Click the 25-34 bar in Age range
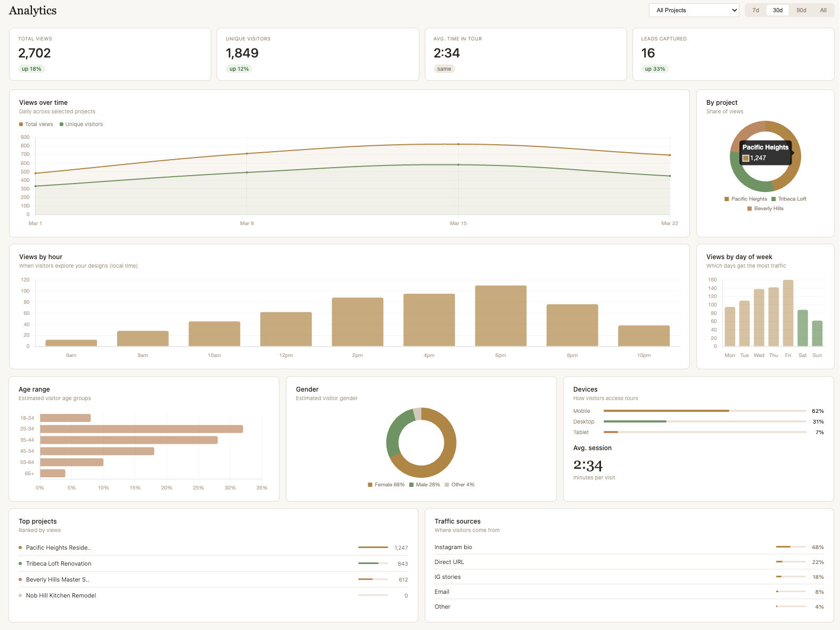 pos(142,429)
